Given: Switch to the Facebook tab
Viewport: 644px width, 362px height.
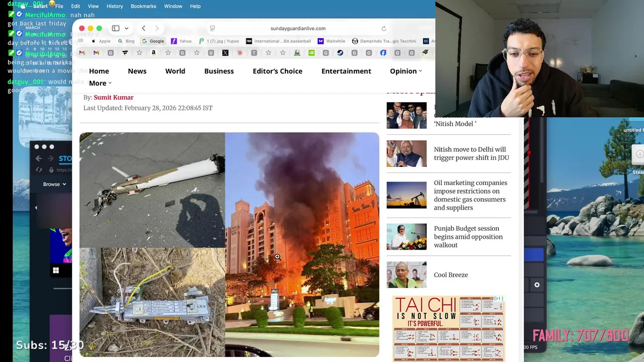Looking at the screenshot, I should pos(383,53).
